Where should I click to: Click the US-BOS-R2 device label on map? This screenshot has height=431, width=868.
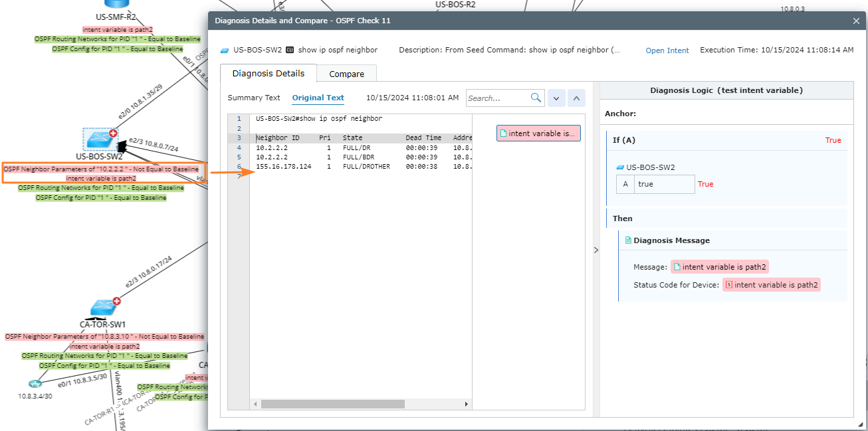(x=455, y=4)
